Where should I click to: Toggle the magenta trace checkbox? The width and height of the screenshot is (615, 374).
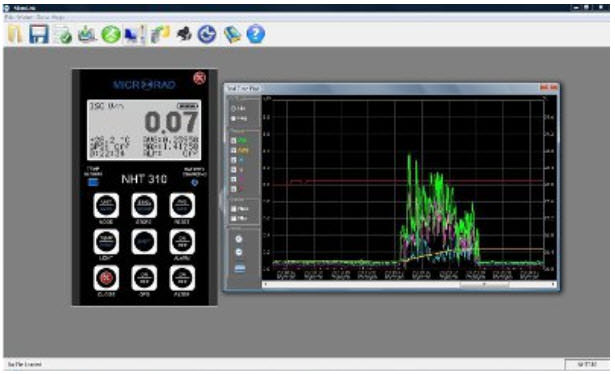pos(234,179)
